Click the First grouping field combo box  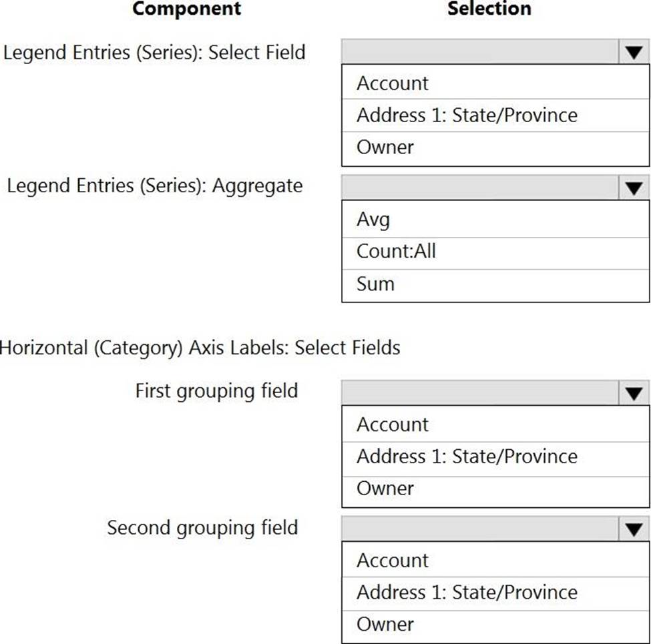point(480,393)
